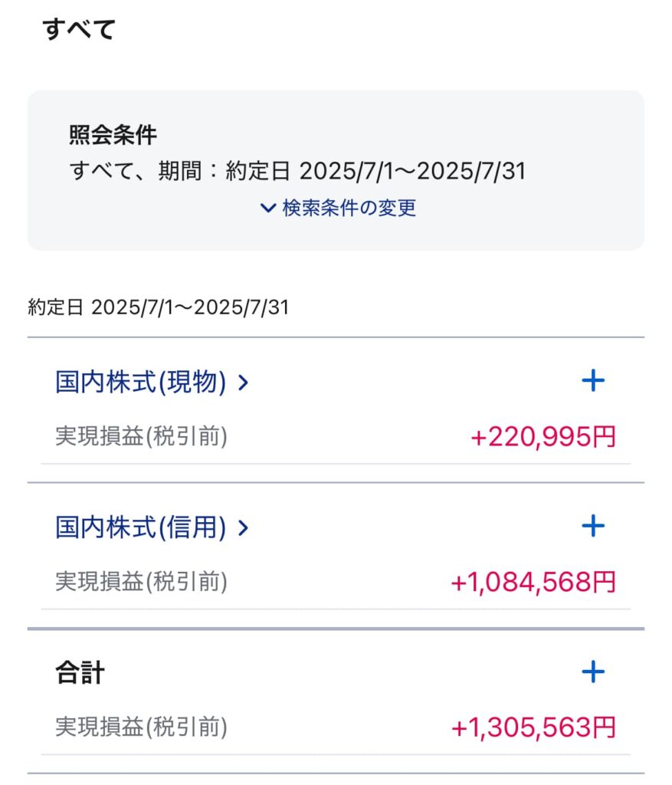
Task: Click the down chevron before 検索条件の変更
Action: [x=267, y=208]
